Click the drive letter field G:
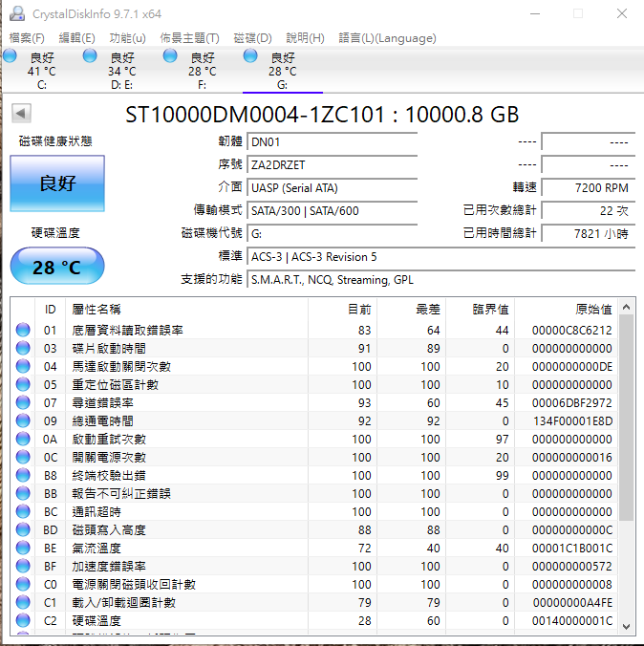Viewport: 644px width, 646px height. click(x=333, y=234)
